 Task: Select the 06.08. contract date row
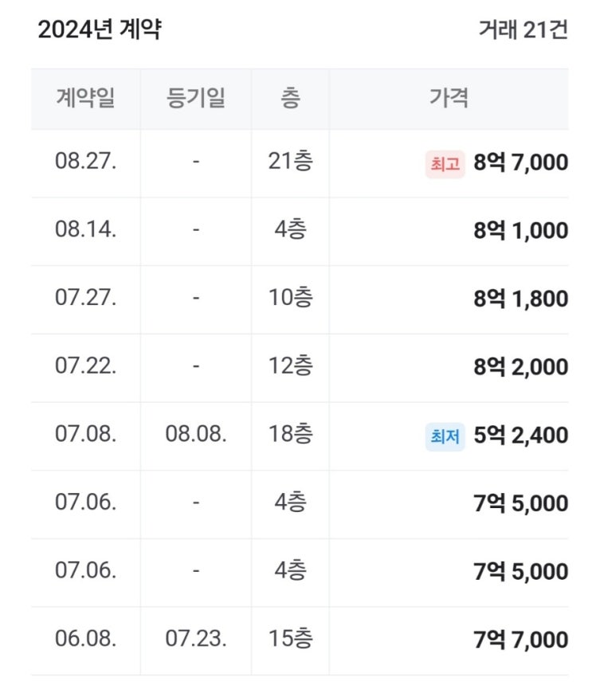(x=86, y=639)
